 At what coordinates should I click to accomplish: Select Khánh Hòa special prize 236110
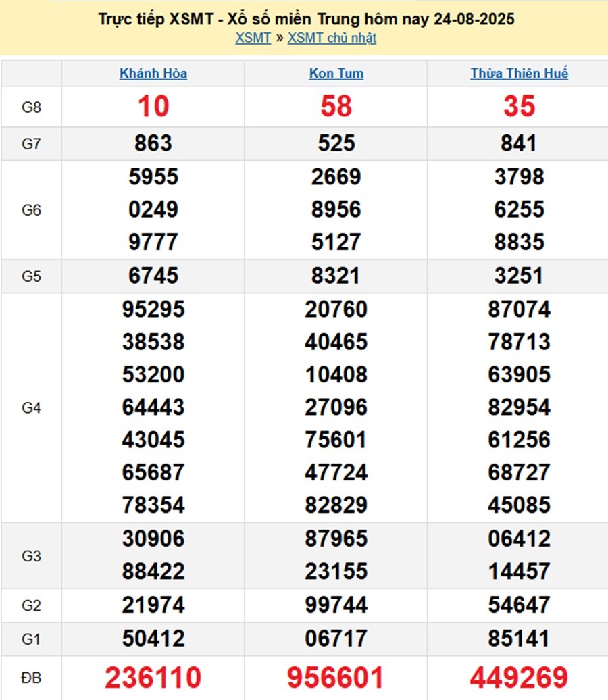pos(153,677)
